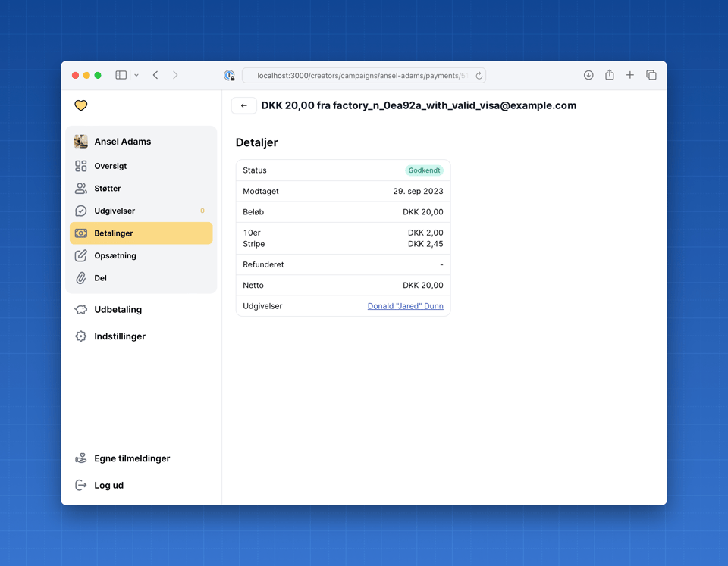728x566 pixels.
Task: Go back using the browser back chevron
Action: [x=155, y=75]
